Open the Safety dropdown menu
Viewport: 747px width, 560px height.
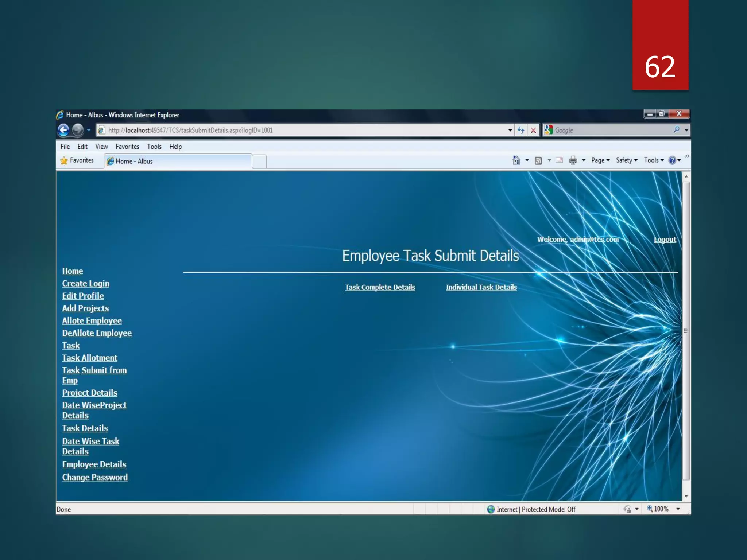[x=626, y=160]
